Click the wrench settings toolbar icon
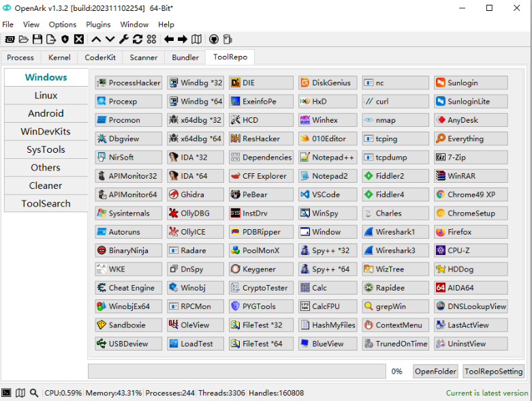Image resolution: width=532 pixels, height=401 pixels. pyautogui.click(x=123, y=40)
